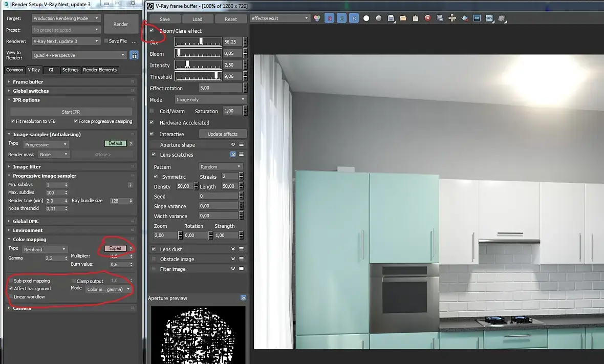Switch to the GI tab
Screen dimensions: 604x364
click(x=51, y=70)
